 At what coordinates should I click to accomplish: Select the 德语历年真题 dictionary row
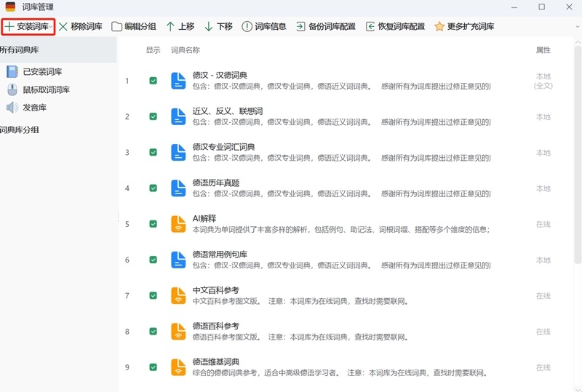(x=216, y=183)
